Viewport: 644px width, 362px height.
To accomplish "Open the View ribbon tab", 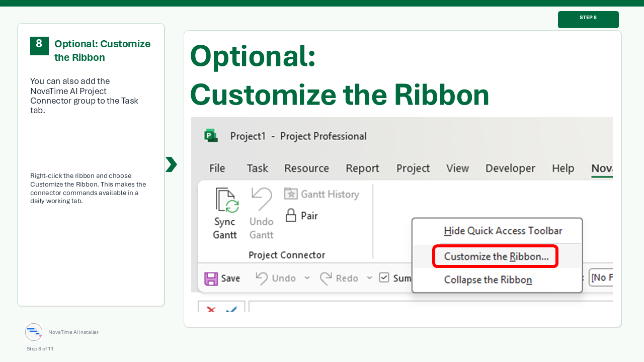I will (x=458, y=168).
